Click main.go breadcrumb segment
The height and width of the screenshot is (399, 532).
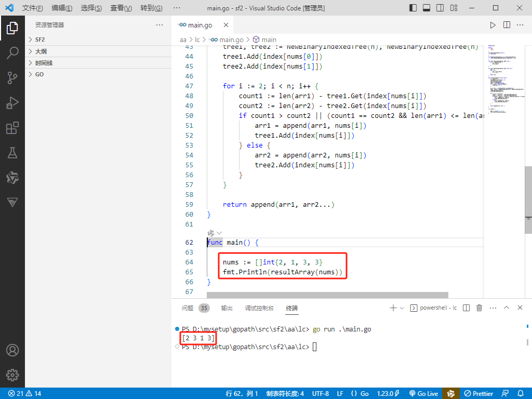coord(227,39)
